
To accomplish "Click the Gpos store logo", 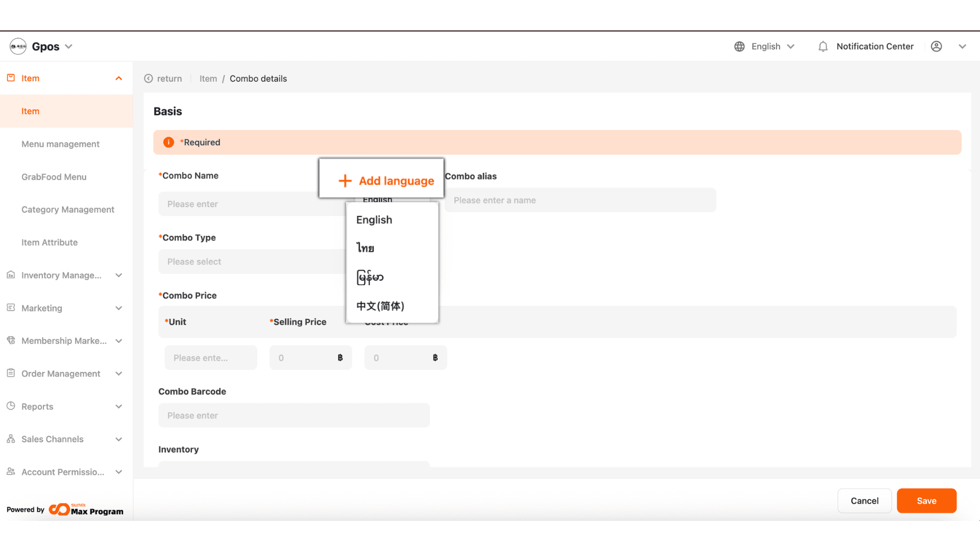I will (x=18, y=46).
